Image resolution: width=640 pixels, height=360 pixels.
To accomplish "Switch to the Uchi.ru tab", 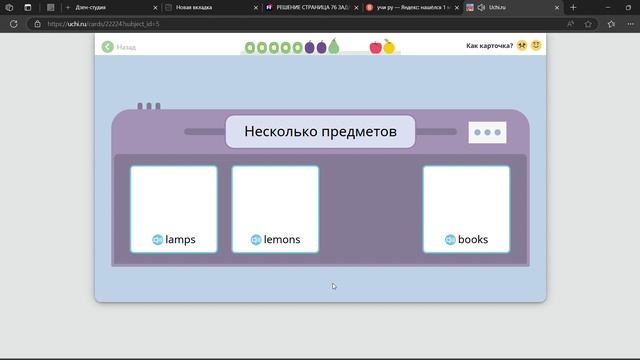I will coord(513,7).
